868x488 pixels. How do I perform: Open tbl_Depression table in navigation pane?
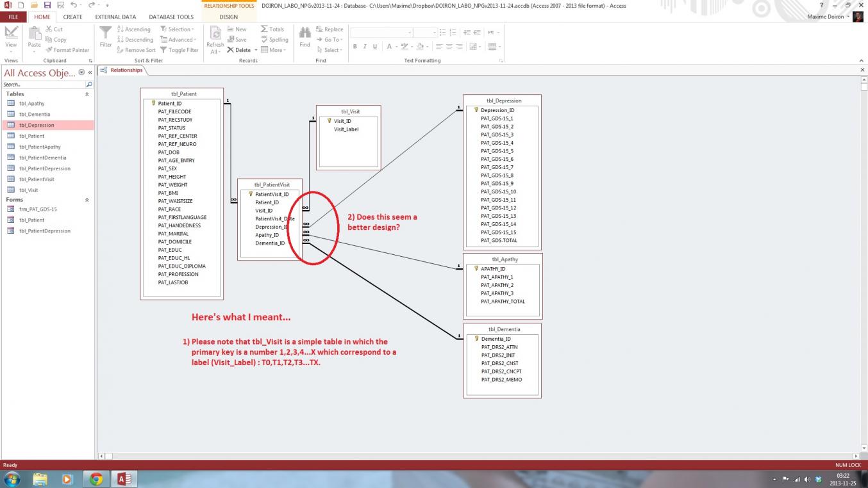point(37,126)
